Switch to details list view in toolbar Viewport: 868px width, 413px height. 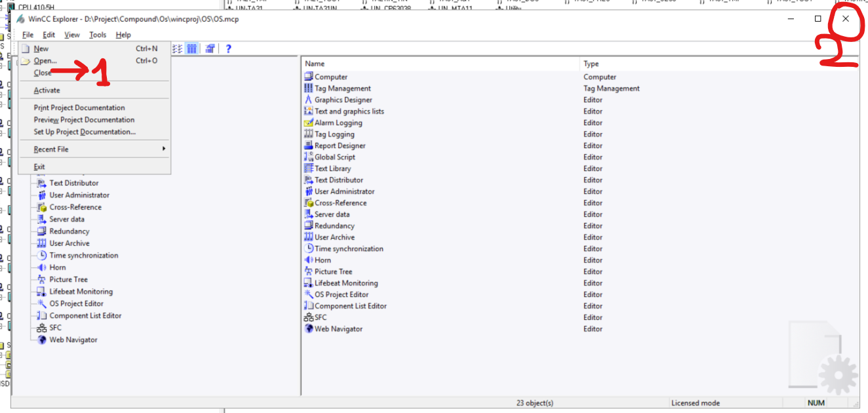(x=192, y=49)
